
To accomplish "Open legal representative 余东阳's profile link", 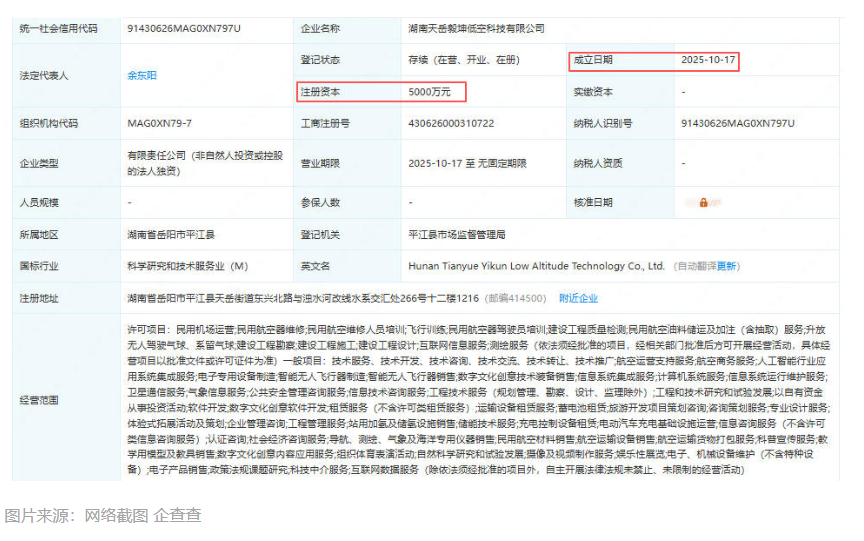I will pos(141,76).
